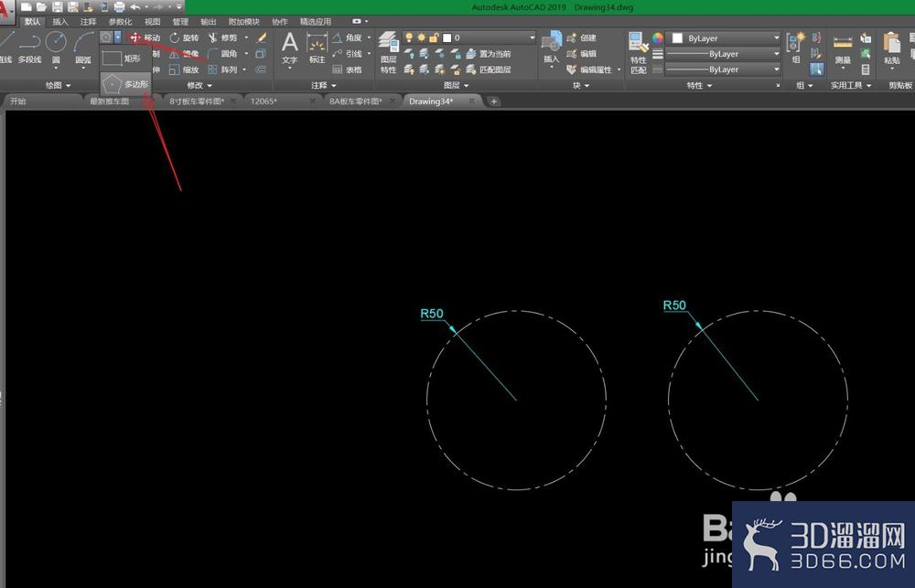Switch to the Output (输出) ribbon tab
915x588 pixels.
pos(209,22)
